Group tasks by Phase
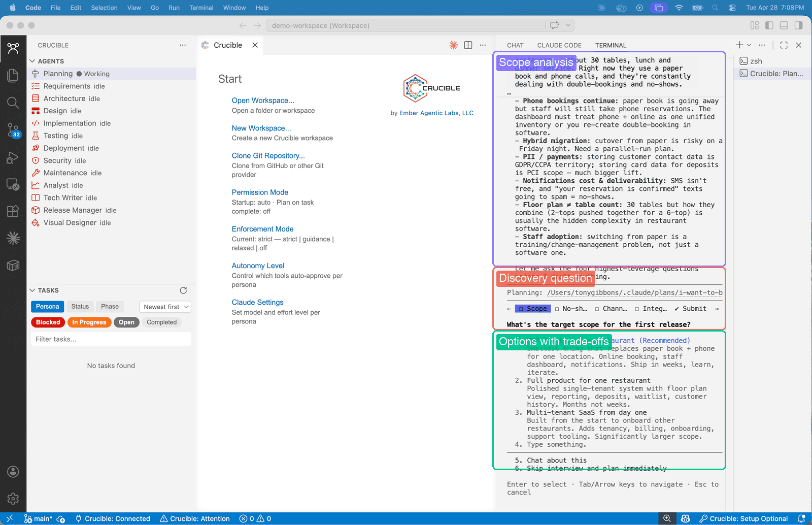 point(110,307)
